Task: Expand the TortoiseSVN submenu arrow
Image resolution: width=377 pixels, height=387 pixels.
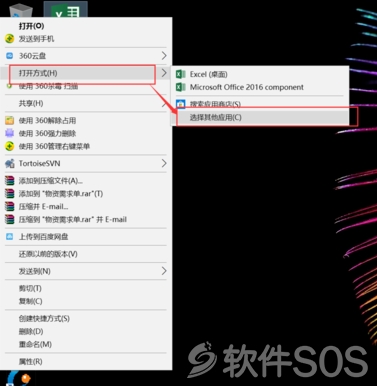Action: coord(164,163)
